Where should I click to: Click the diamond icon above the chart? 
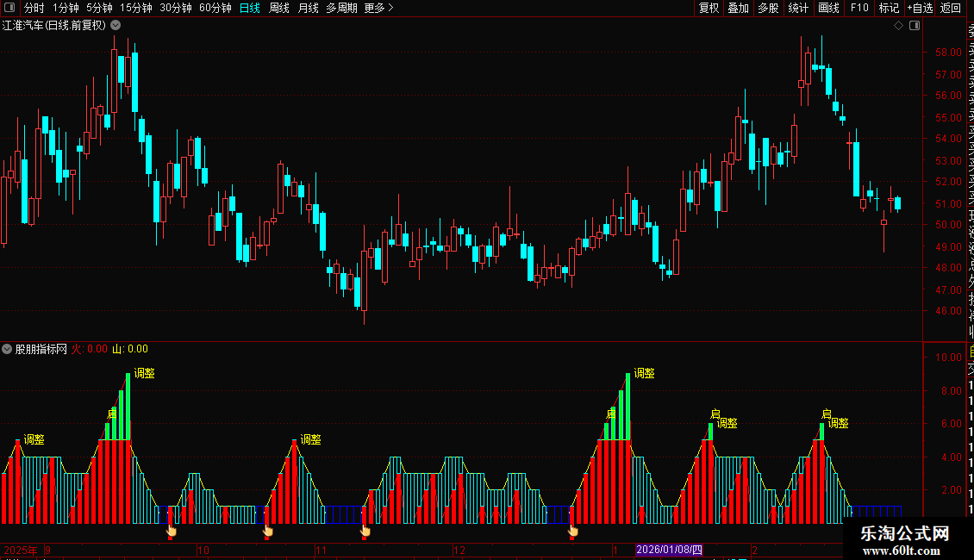pos(898,26)
